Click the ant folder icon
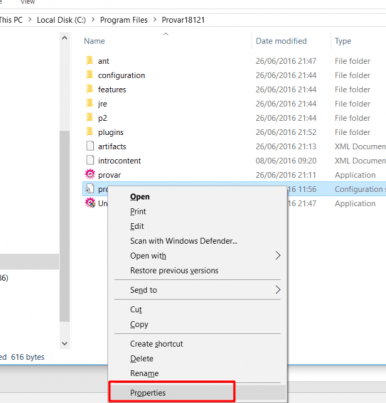 [90, 60]
